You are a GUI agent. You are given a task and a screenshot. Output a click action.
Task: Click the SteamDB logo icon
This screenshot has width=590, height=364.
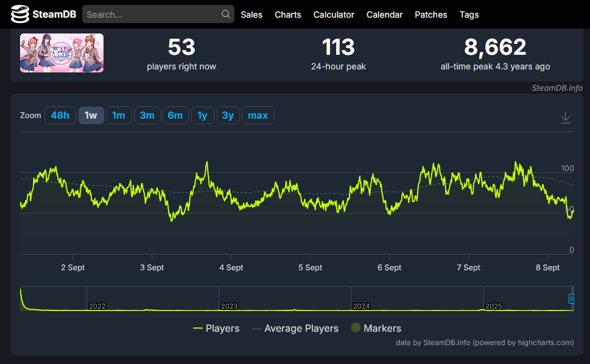(x=19, y=14)
